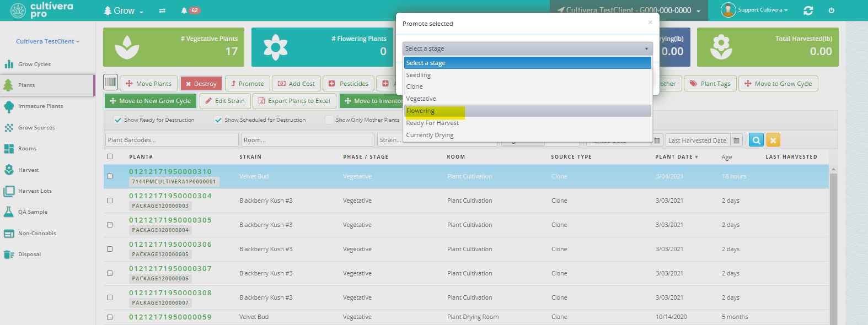Open the Support Cultivera user menu
868x325 pixels.
[763, 10]
